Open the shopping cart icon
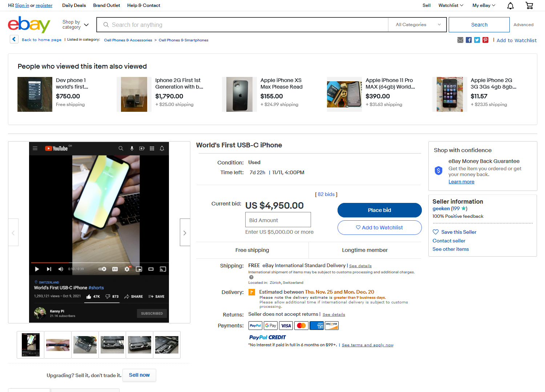Screen dimensions: 545x392 coord(529,5)
